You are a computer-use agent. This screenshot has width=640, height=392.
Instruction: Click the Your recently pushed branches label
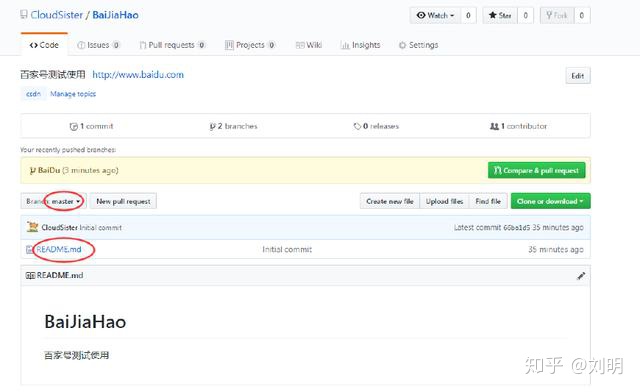pyautogui.click(x=68, y=150)
